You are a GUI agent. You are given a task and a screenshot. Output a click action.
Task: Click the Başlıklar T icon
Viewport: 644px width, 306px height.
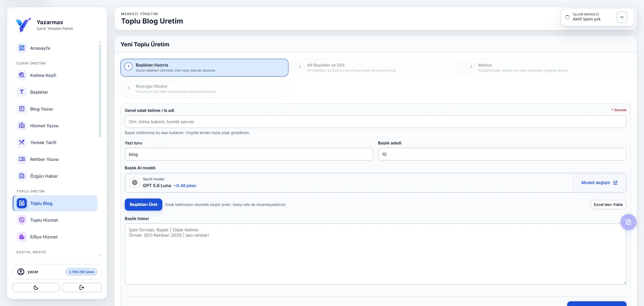[x=22, y=92]
